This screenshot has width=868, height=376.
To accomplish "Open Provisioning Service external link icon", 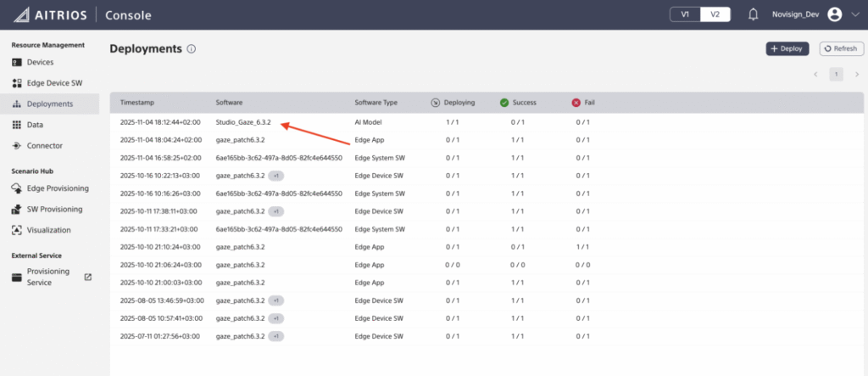I will (88, 277).
